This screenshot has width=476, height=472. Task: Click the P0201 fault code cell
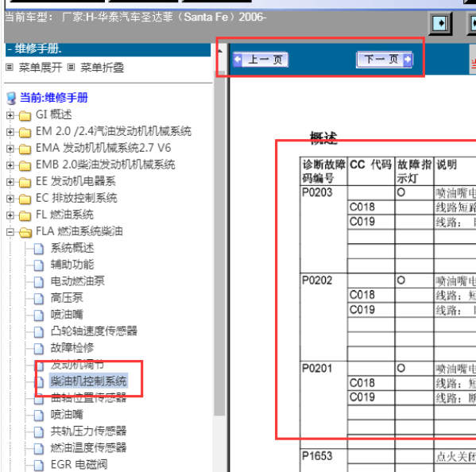tap(323, 404)
